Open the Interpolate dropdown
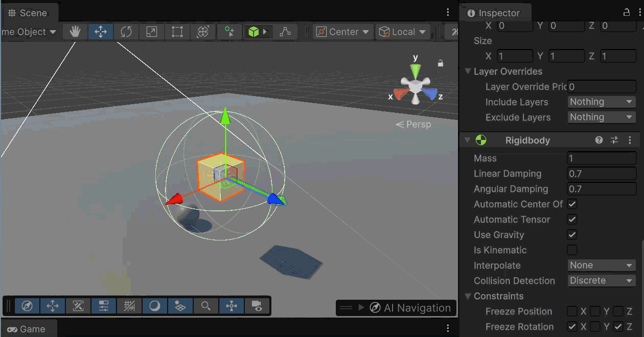 click(x=602, y=266)
